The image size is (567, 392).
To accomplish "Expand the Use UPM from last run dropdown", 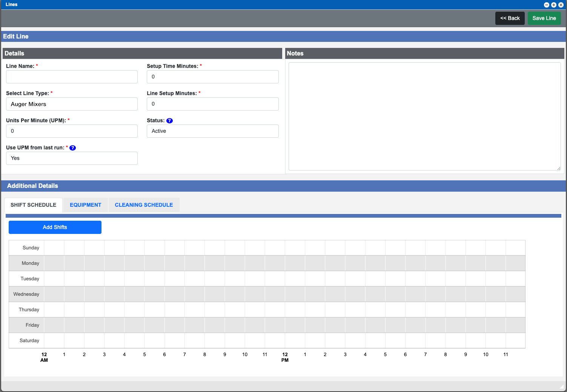I will point(72,158).
